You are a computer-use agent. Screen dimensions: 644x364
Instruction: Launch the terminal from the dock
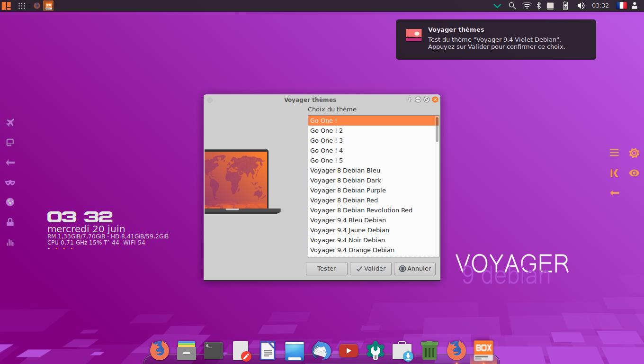coord(214,351)
